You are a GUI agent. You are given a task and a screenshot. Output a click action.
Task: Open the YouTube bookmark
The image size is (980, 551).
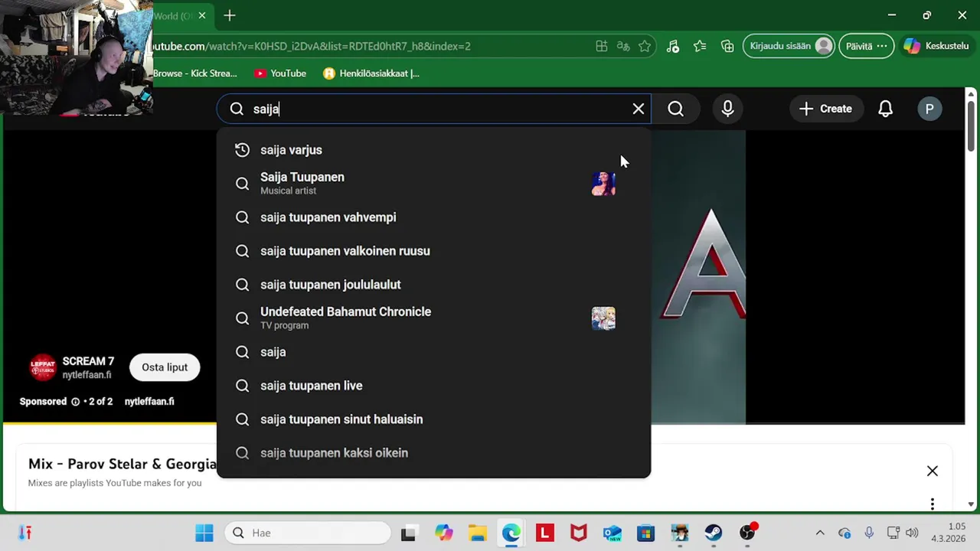(280, 73)
